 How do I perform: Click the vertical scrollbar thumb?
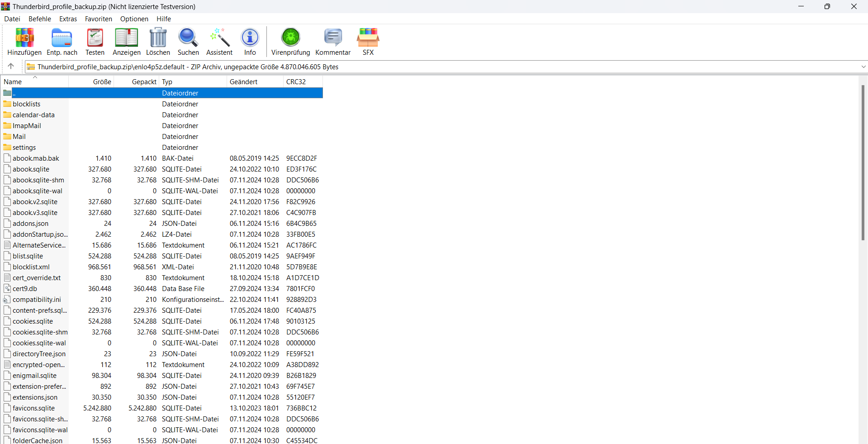tap(863, 163)
